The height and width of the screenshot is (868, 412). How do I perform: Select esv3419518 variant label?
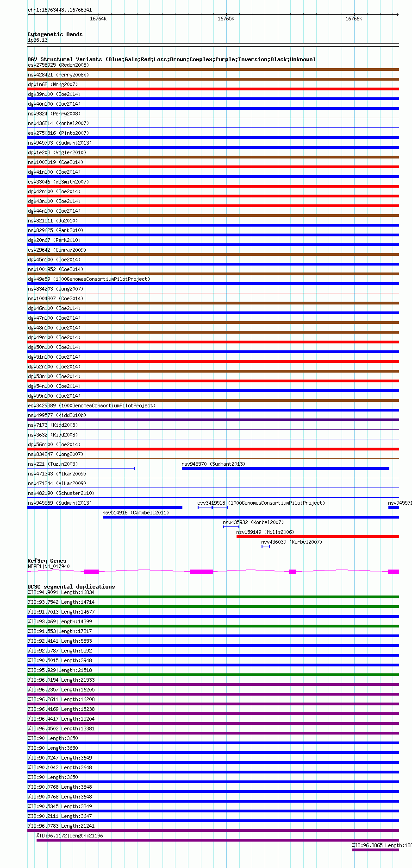pyautogui.click(x=261, y=503)
